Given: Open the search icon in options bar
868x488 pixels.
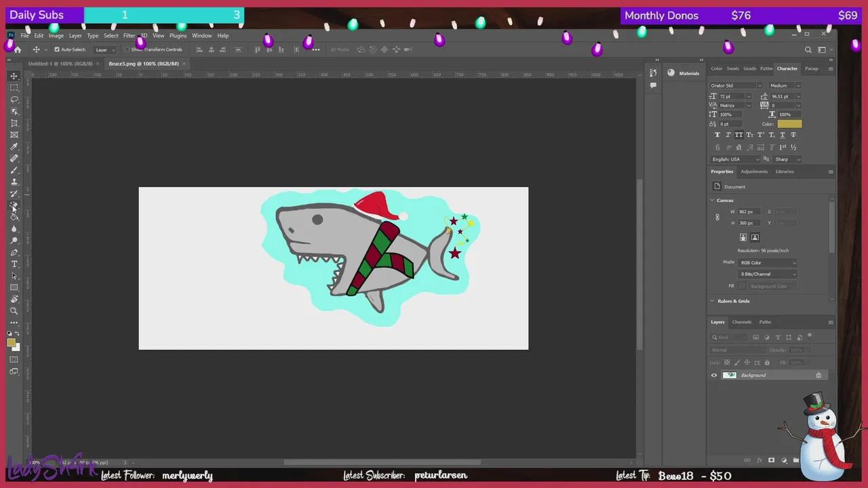Looking at the screenshot, I should [808, 49].
